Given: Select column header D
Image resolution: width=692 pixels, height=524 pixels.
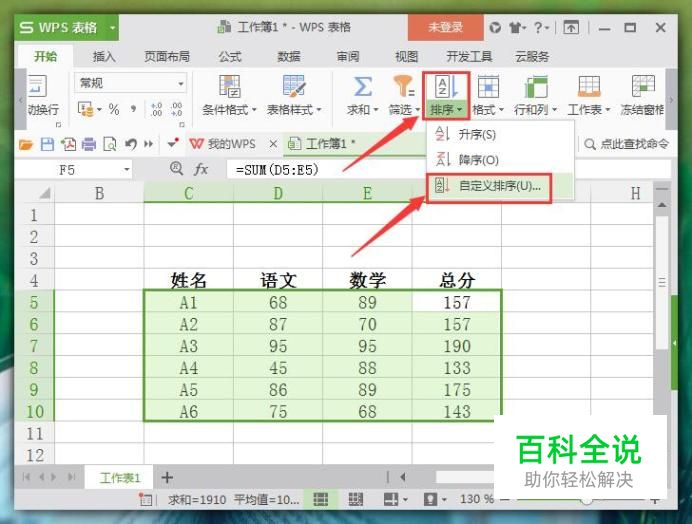Looking at the screenshot, I should (x=278, y=193).
